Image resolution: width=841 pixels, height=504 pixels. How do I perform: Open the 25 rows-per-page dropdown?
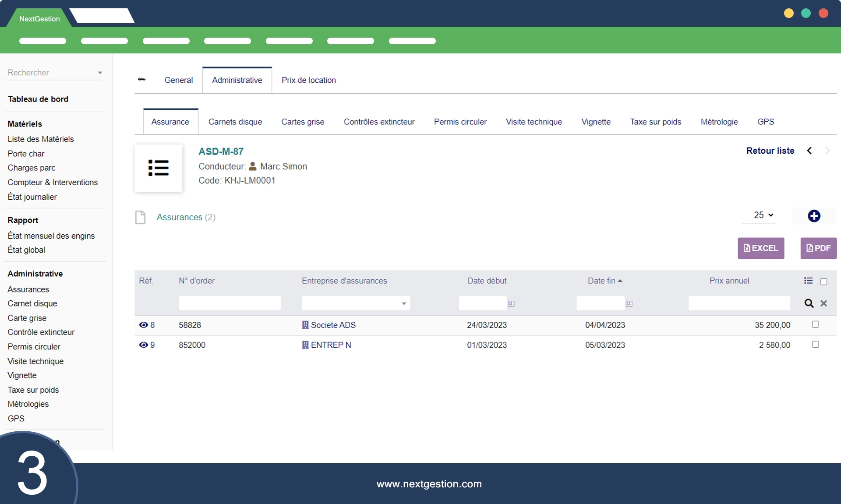[763, 215]
